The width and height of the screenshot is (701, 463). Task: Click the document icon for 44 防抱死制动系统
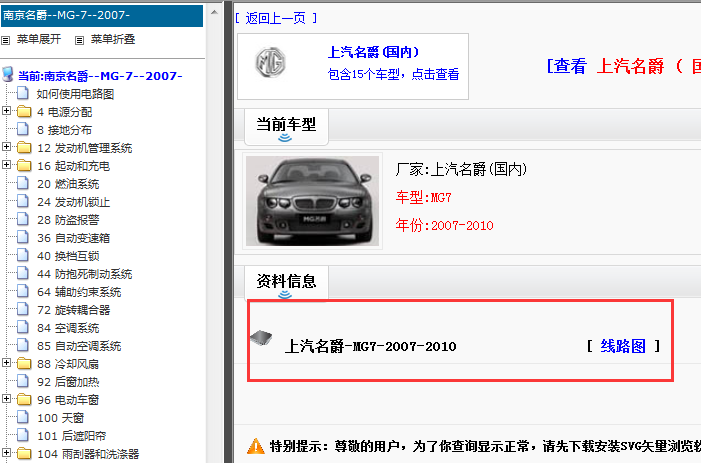click(x=23, y=273)
